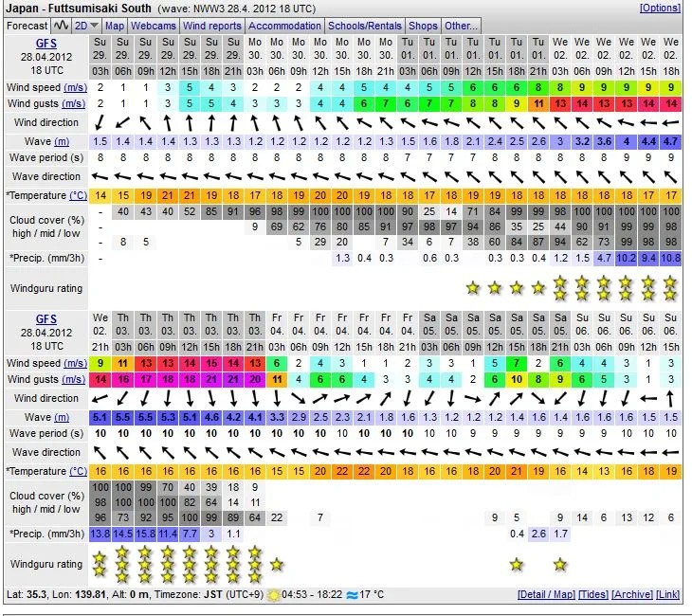Open the Accommodation tab
Screen dimensions: 692x616
tap(284, 26)
